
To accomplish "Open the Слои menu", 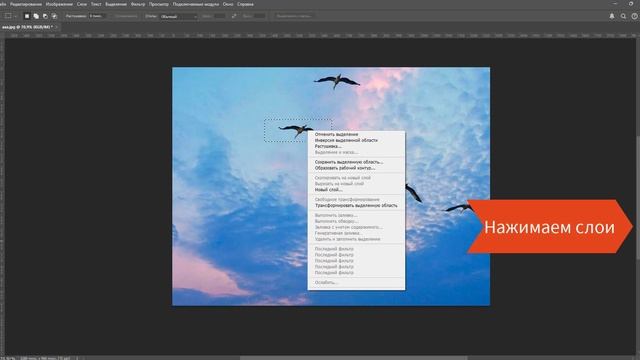I will coord(82,4).
